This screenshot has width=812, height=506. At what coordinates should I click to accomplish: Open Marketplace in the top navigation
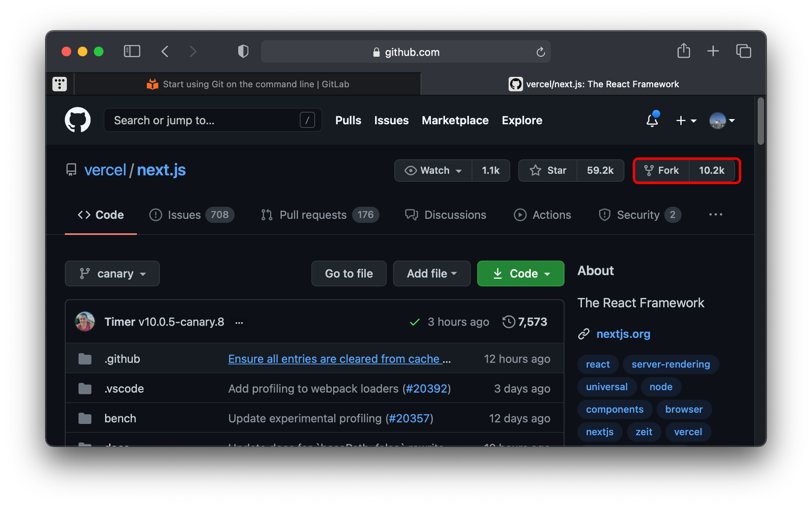[x=455, y=120]
